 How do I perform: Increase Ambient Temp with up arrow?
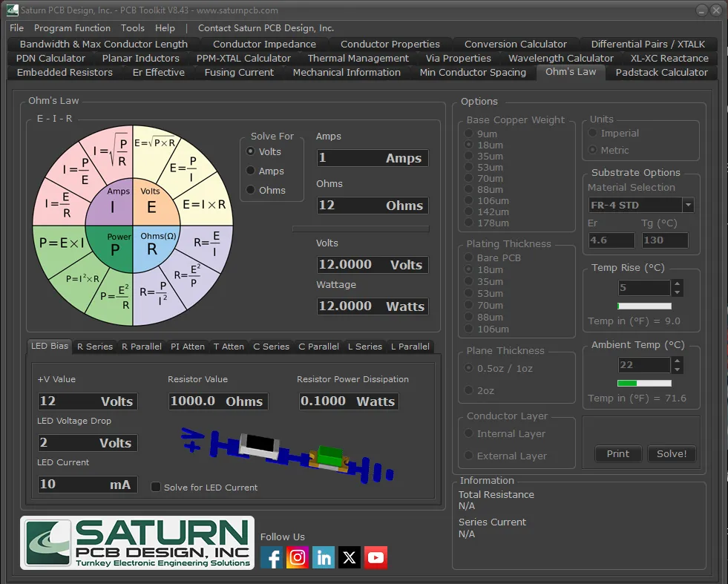pyautogui.click(x=678, y=361)
